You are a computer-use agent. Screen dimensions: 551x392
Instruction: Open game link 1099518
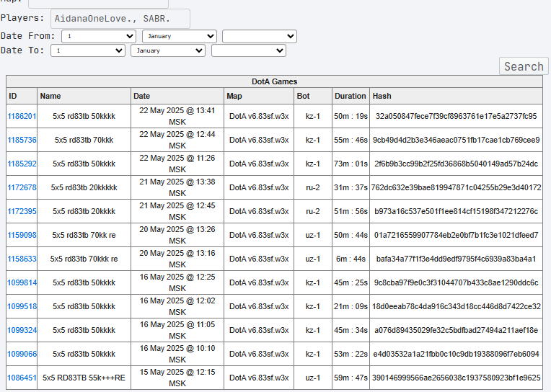coord(22,306)
